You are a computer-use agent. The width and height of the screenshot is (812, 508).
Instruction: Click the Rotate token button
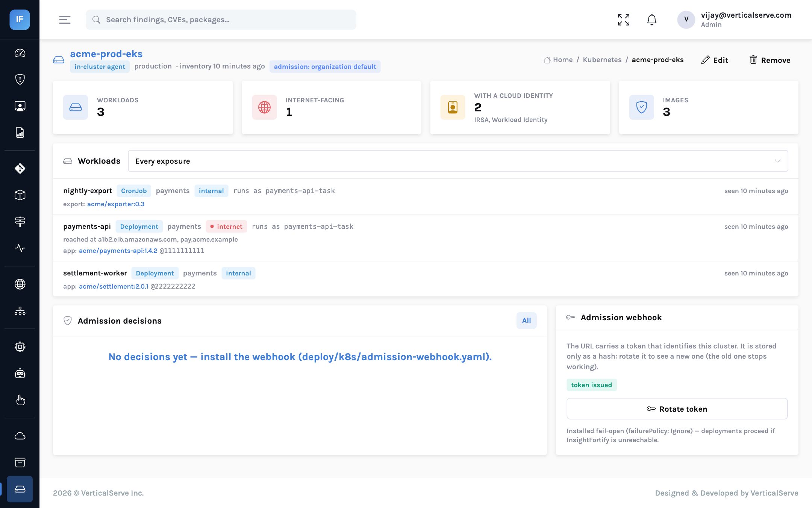677,409
